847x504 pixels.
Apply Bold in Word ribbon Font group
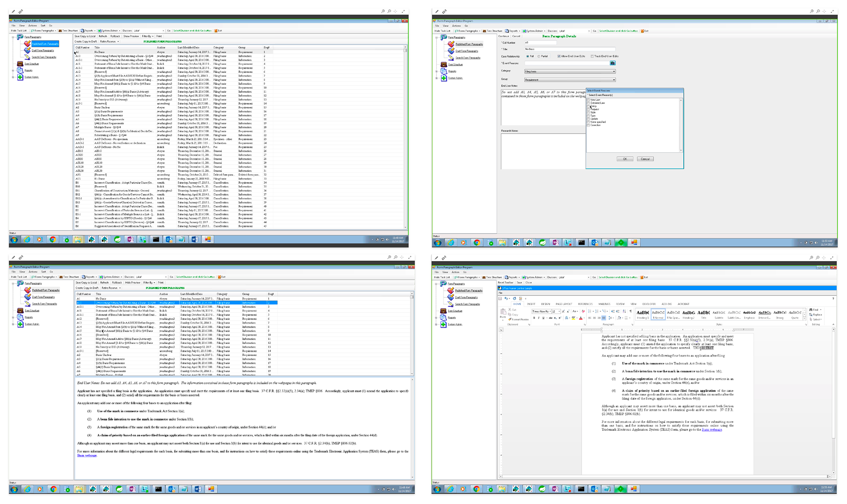(534, 318)
